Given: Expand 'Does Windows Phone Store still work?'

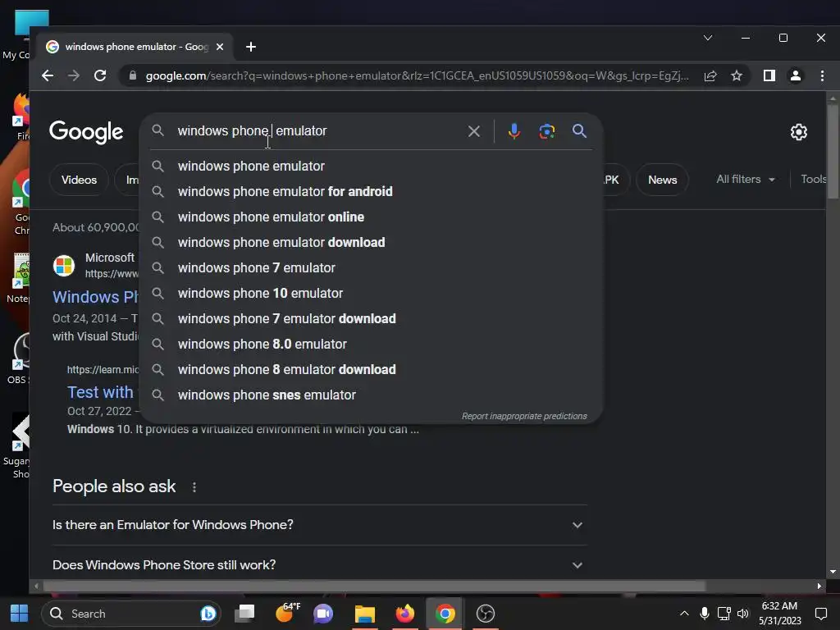Looking at the screenshot, I should (320, 565).
